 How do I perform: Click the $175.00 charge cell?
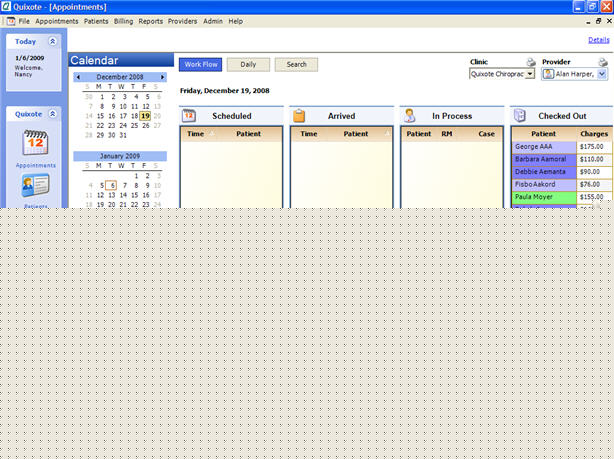(594, 146)
